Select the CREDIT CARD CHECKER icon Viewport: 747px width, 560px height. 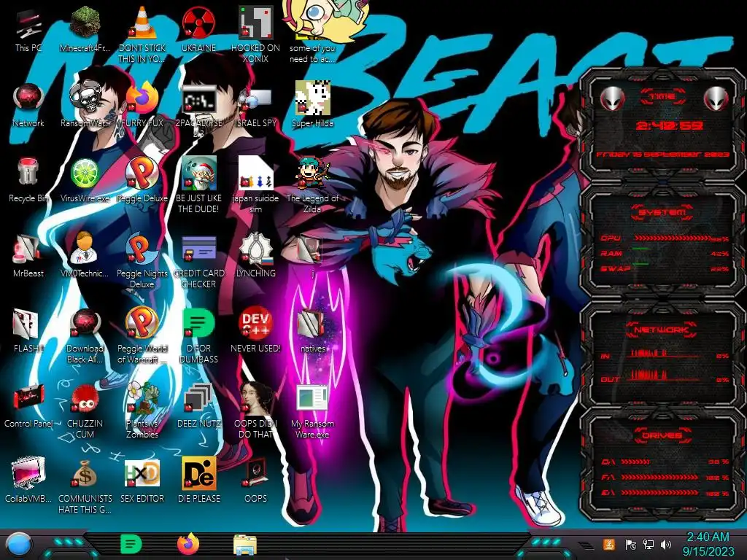(x=198, y=262)
